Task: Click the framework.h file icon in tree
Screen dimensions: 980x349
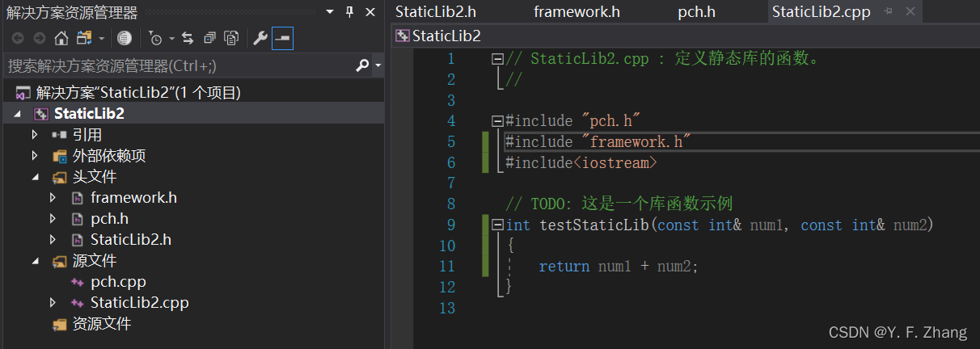Action: coord(77,198)
